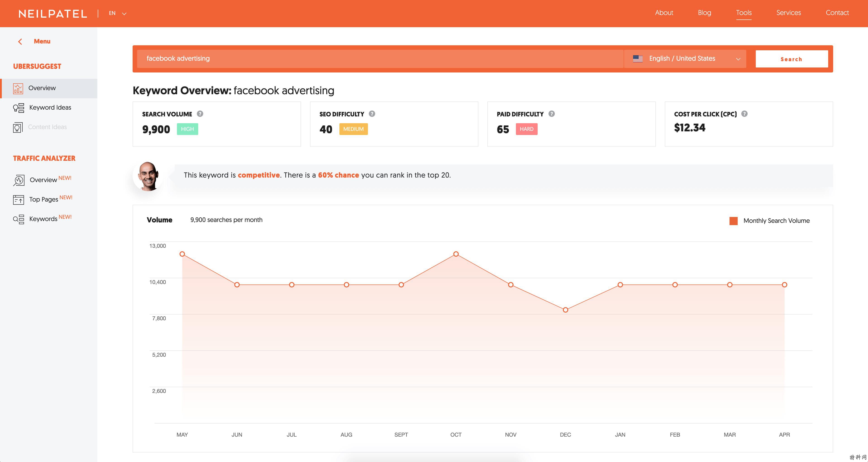Click the HARD paid difficulty badge
This screenshot has height=462, width=868.
[x=527, y=129]
